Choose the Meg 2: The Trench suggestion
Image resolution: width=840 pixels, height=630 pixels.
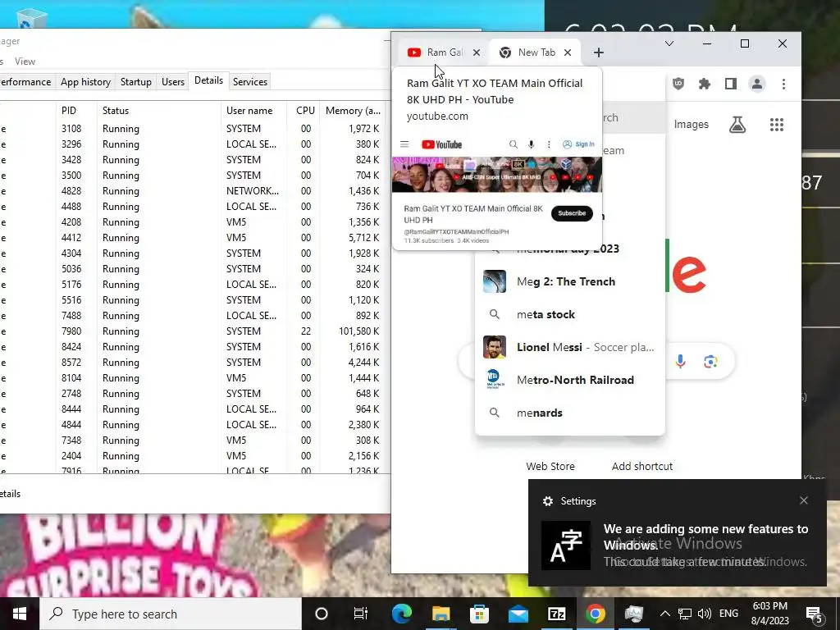pos(570,282)
